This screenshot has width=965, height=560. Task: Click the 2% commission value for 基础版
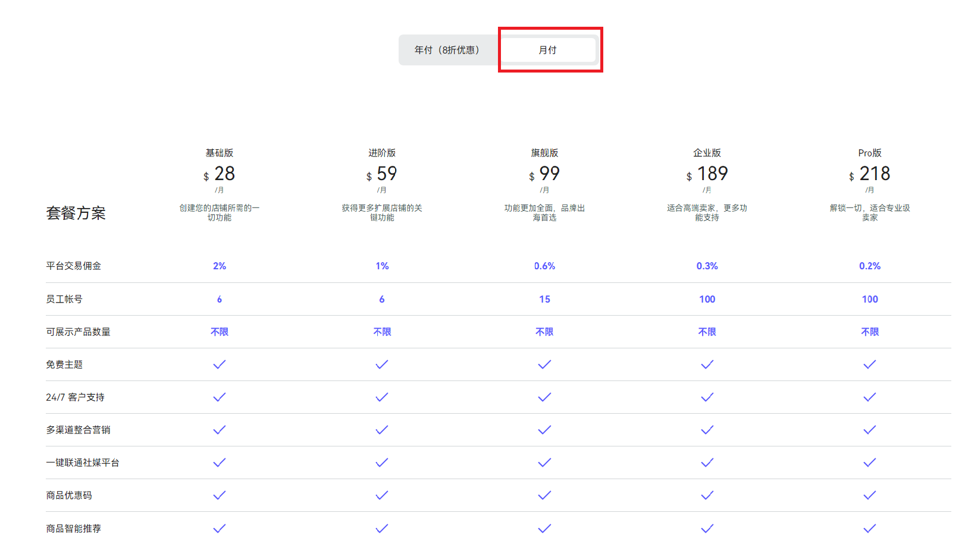[220, 266]
